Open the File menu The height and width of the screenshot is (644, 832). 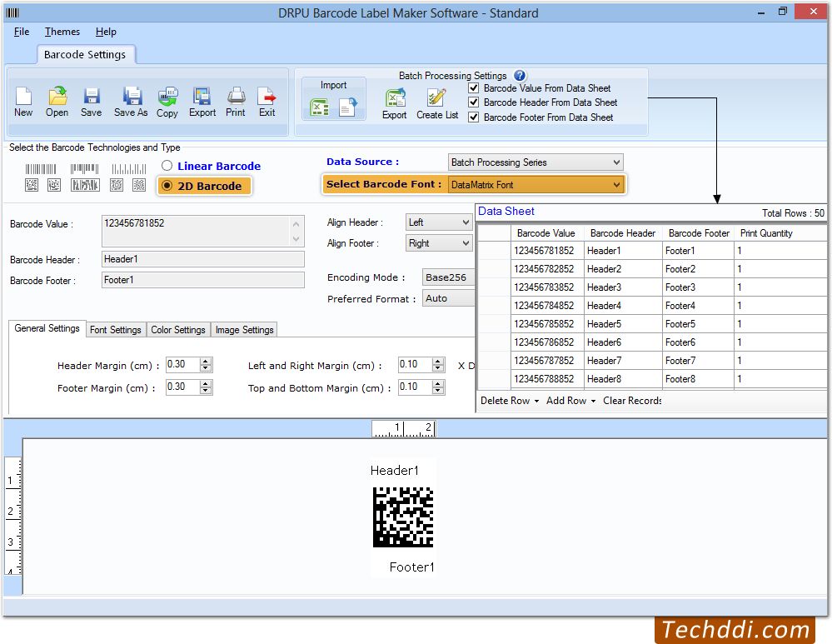(x=22, y=32)
